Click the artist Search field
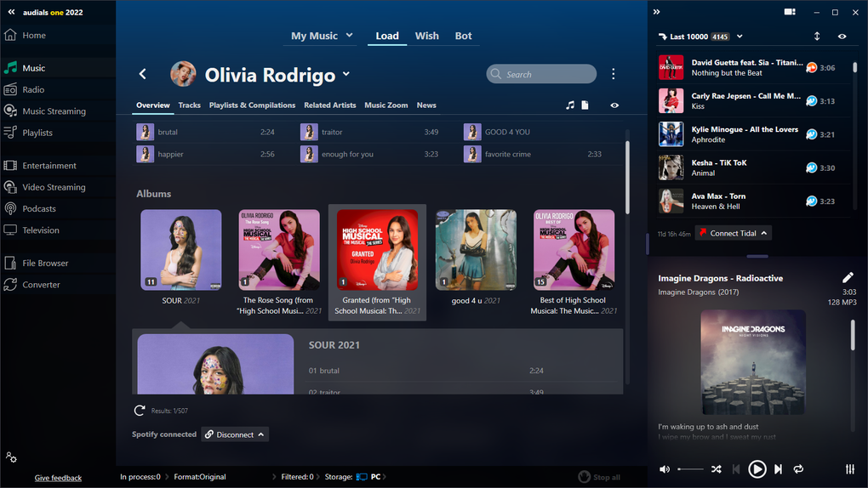 click(x=541, y=74)
